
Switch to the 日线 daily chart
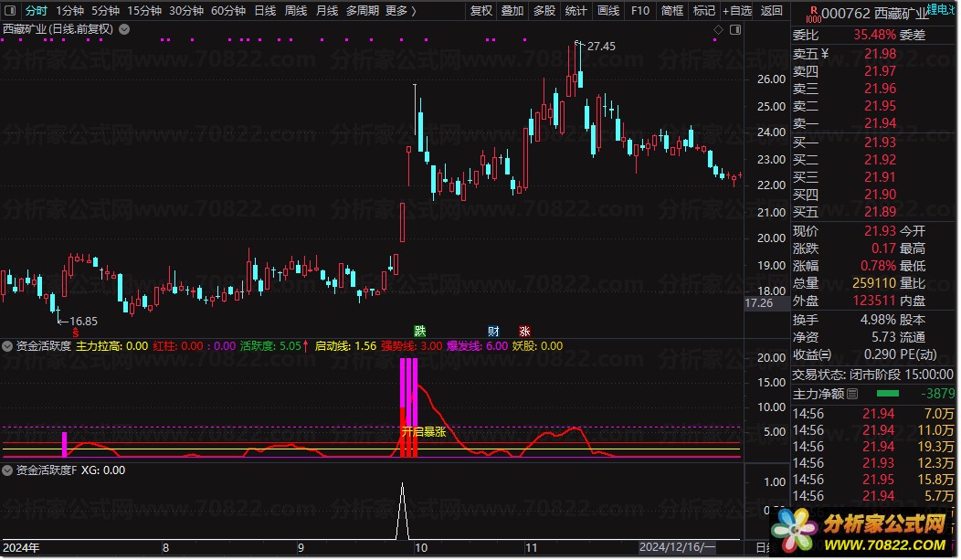(x=265, y=10)
